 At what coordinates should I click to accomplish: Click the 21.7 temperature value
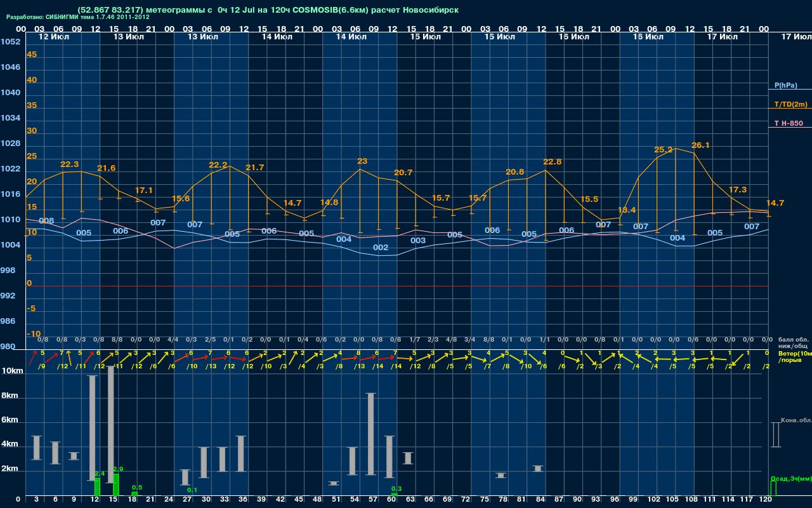click(254, 168)
